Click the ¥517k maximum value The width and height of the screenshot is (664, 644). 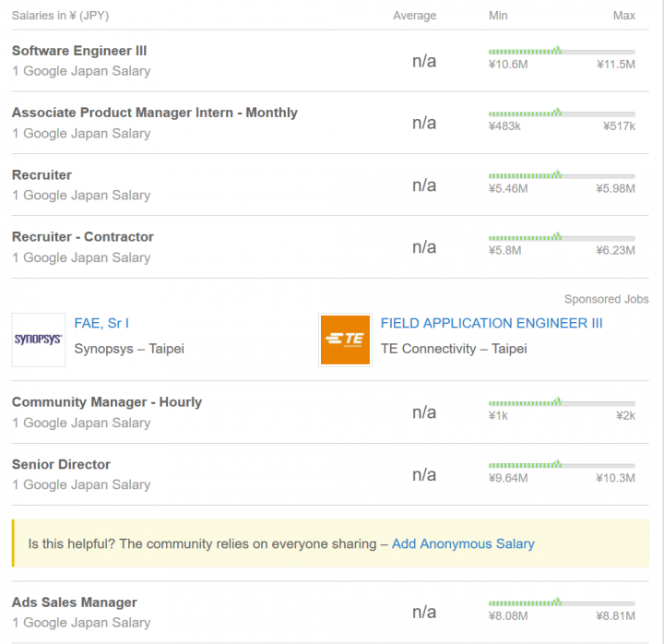(619, 126)
